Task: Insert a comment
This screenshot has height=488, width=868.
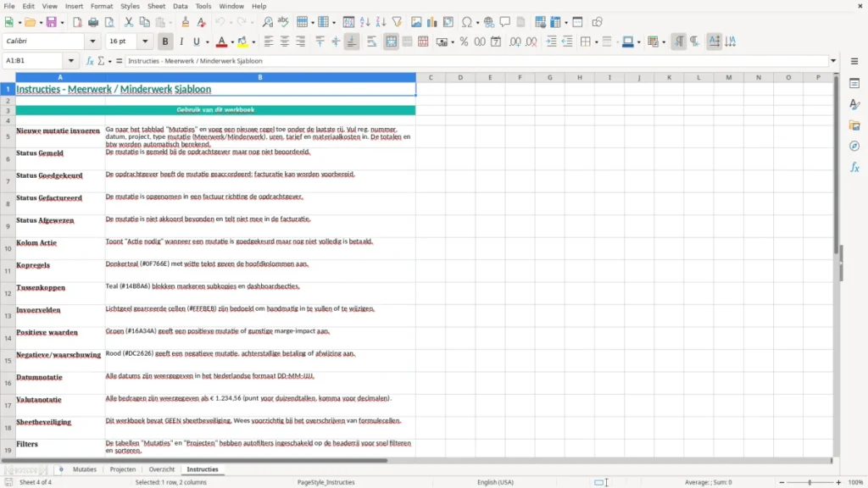Action: pos(505,22)
